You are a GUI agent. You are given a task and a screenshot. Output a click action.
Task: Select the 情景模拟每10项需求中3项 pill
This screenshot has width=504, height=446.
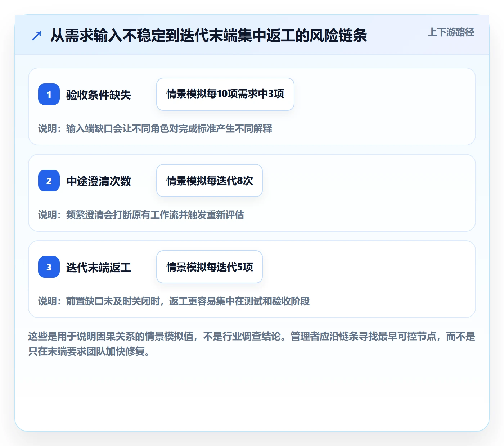[x=225, y=94]
